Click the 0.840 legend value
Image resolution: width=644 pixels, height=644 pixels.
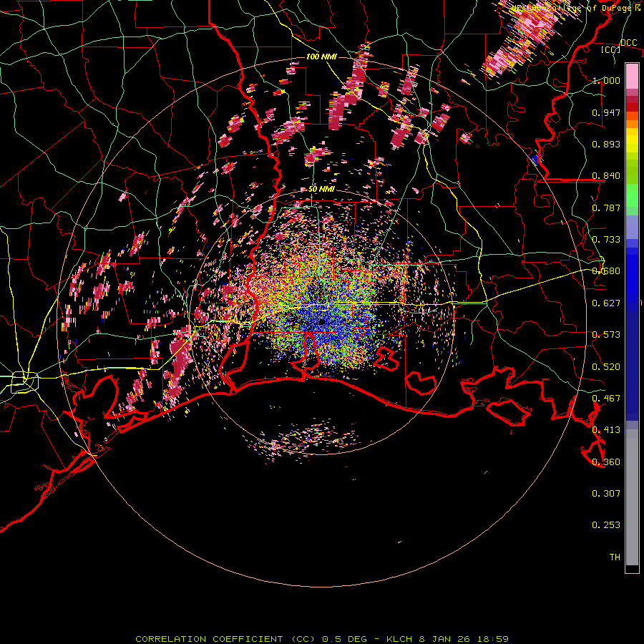pos(606,176)
